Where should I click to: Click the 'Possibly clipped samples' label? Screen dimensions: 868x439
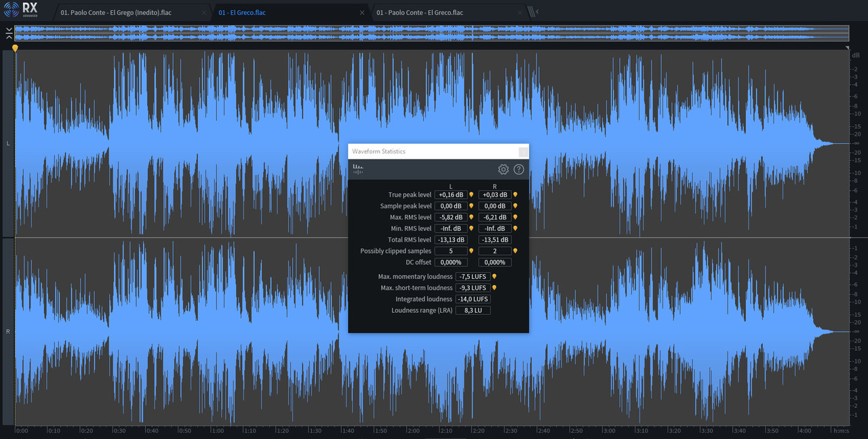pyautogui.click(x=395, y=251)
